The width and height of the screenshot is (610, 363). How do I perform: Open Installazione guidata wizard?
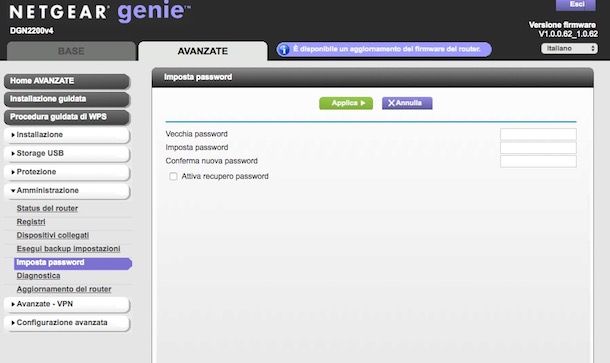tap(67, 99)
